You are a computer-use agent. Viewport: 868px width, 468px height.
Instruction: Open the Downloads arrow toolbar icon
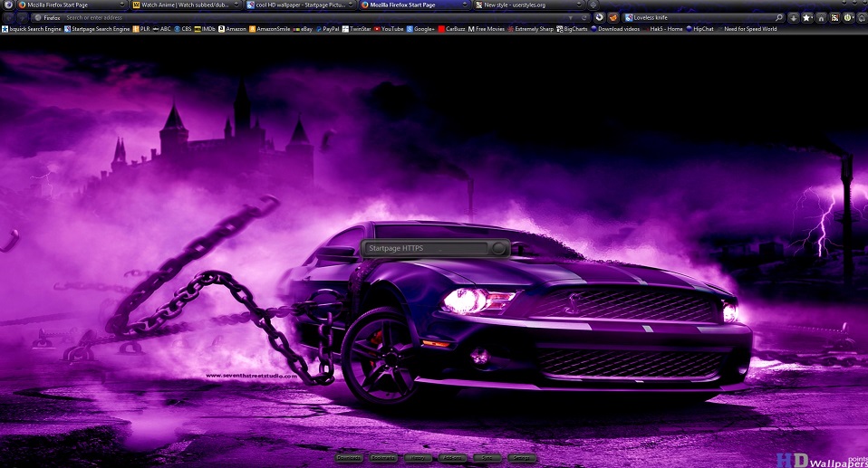pyautogui.click(x=794, y=18)
